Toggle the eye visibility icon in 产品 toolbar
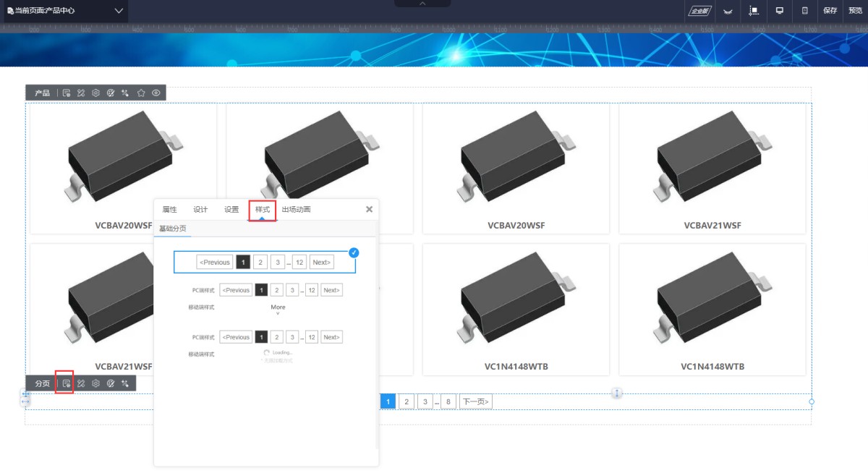868x473 pixels. [156, 93]
